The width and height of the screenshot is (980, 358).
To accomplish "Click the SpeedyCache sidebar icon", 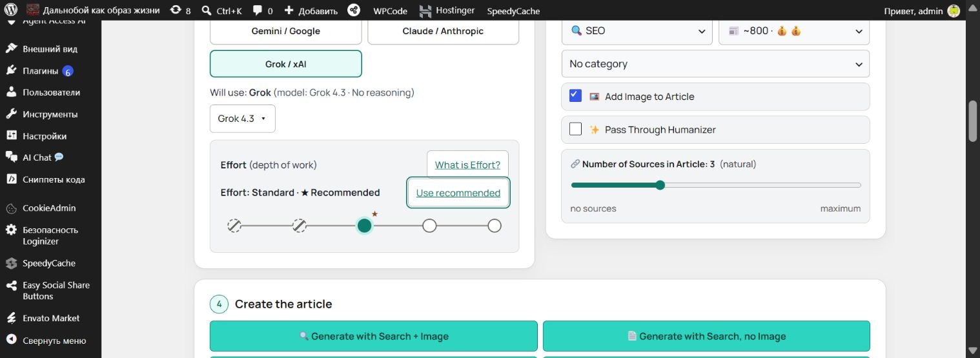I will [11, 263].
